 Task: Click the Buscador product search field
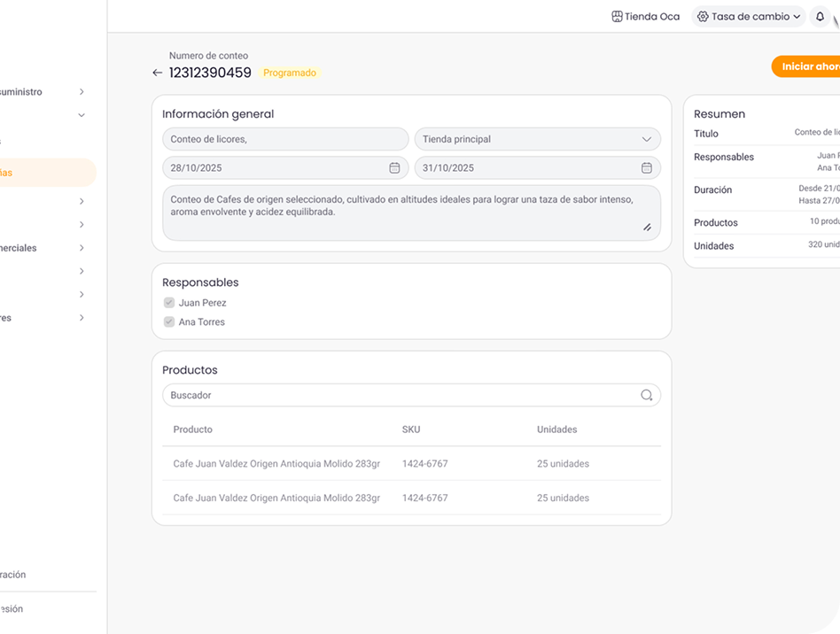tap(399, 396)
